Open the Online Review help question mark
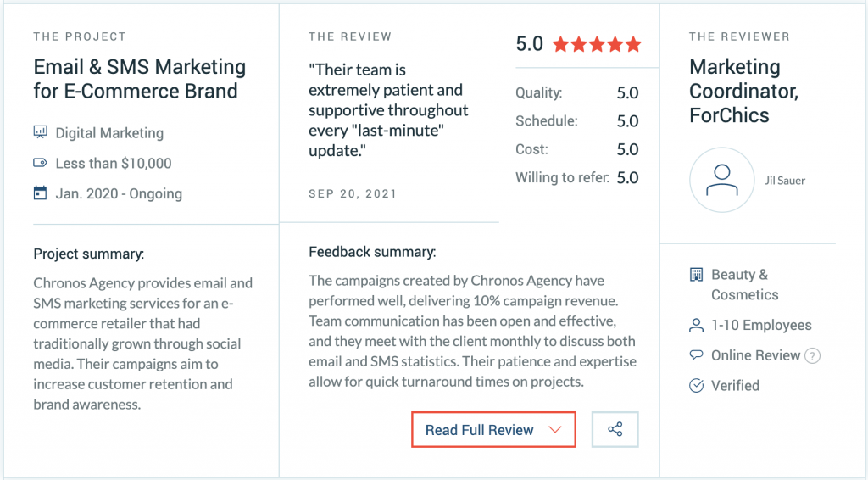Viewport: 868px width, 480px height. [812, 355]
